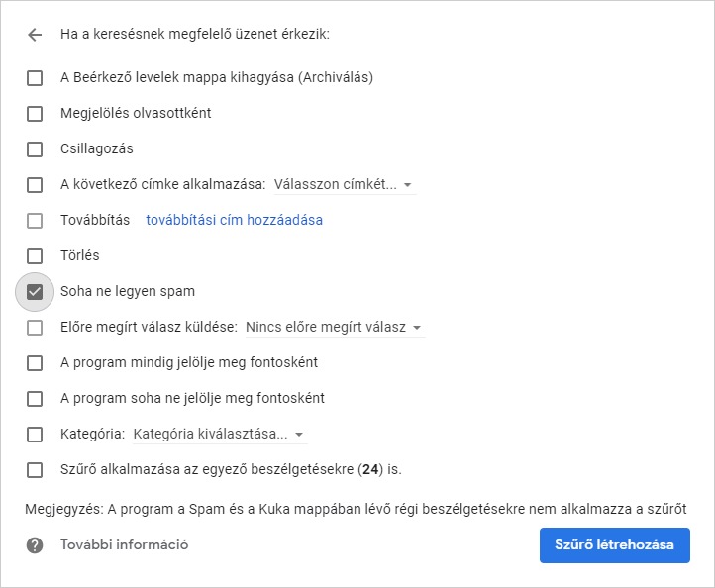Click the back arrow icon
The width and height of the screenshot is (715, 588).
click(x=35, y=35)
